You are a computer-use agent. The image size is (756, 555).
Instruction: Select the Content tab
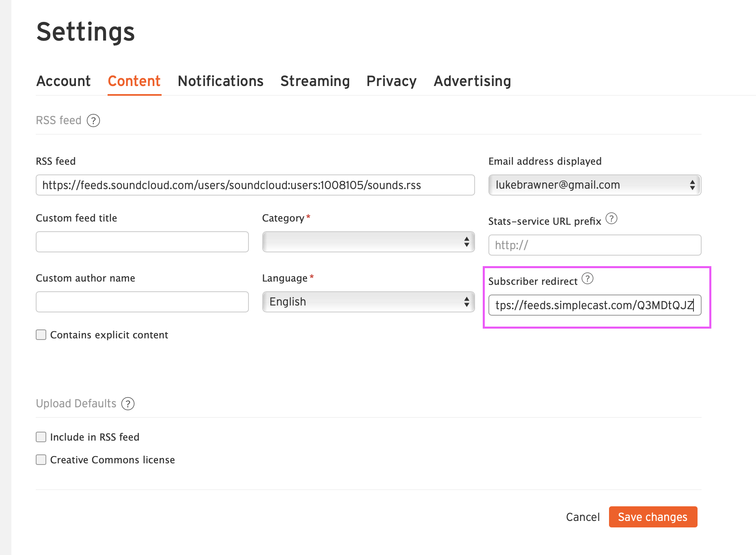coord(134,81)
